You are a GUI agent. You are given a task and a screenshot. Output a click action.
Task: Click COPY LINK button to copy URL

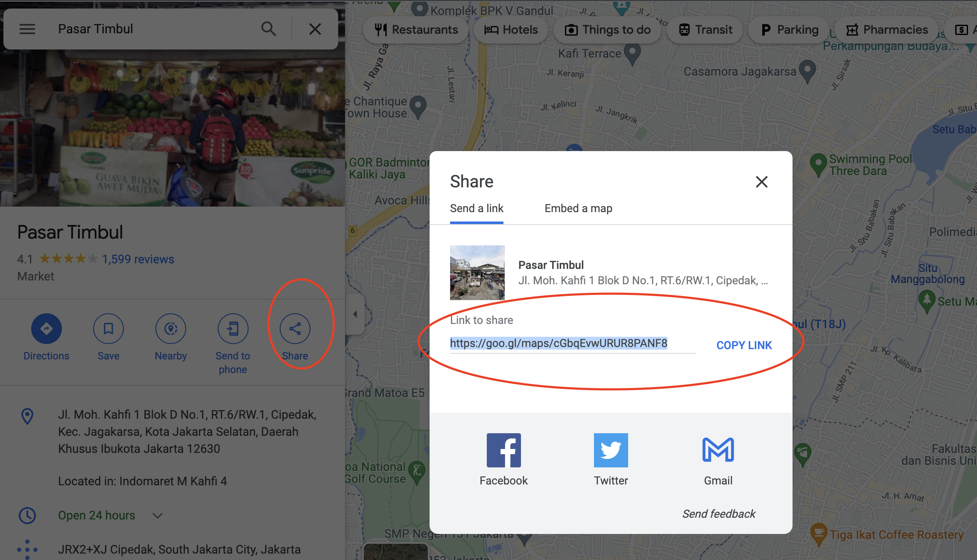744,345
